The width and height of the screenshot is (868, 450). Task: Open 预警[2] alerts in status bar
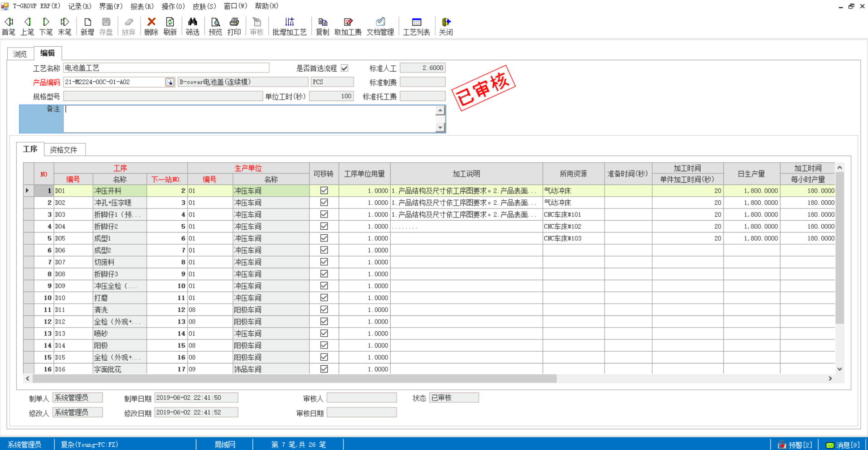click(795, 445)
